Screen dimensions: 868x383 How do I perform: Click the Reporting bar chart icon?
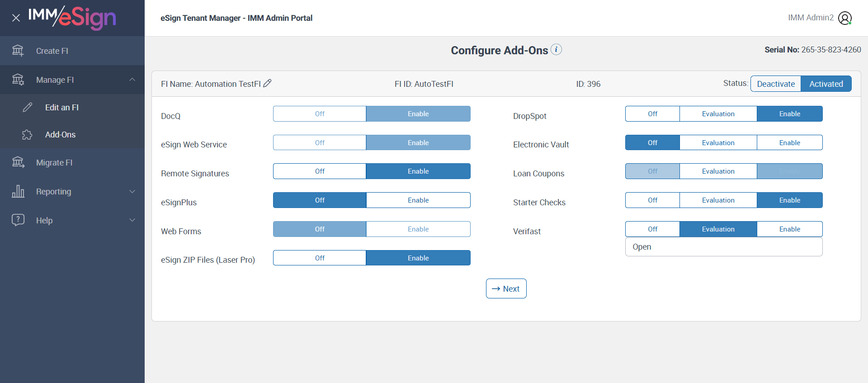point(18,191)
